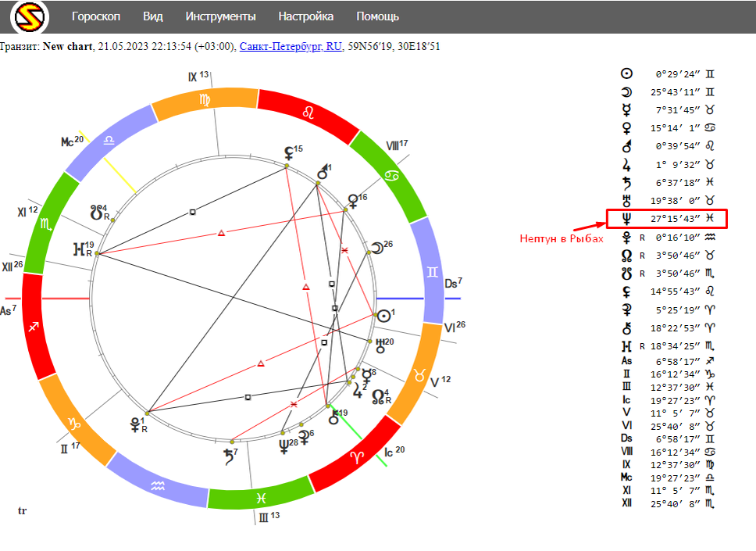Click the Ds cusp 6°58'17" row
Image resolution: width=756 pixels, height=551 pixels.
[668, 438]
